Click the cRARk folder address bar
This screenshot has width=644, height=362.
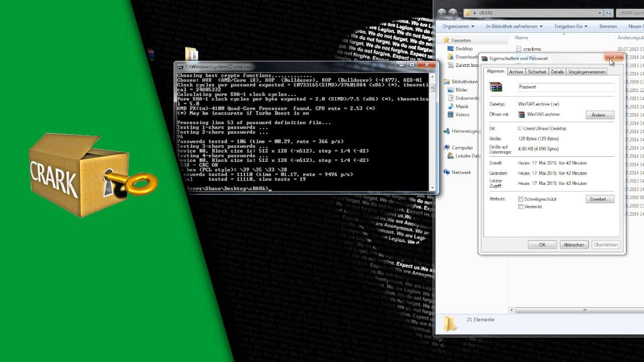pyautogui.click(x=533, y=13)
